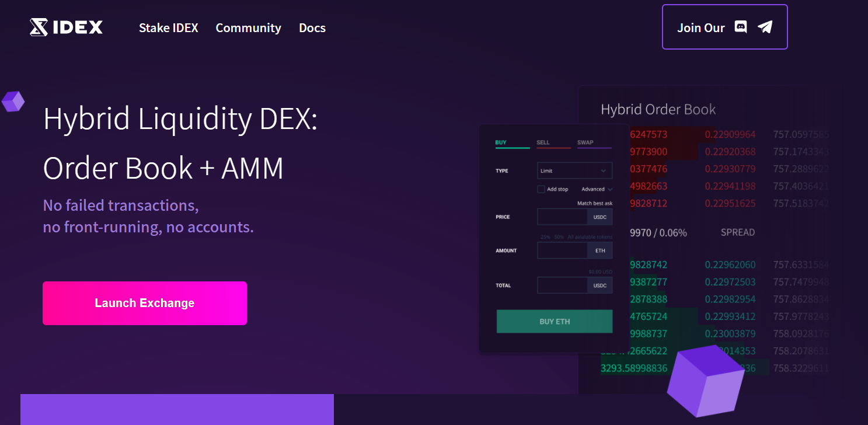Click the BUY ETH button
The width and height of the screenshot is (868, 425).
[x=555, y=322]
